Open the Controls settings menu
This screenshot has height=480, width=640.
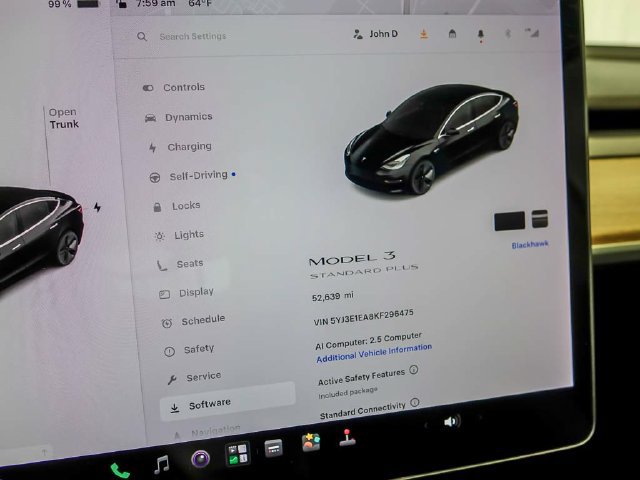[174, 87]
